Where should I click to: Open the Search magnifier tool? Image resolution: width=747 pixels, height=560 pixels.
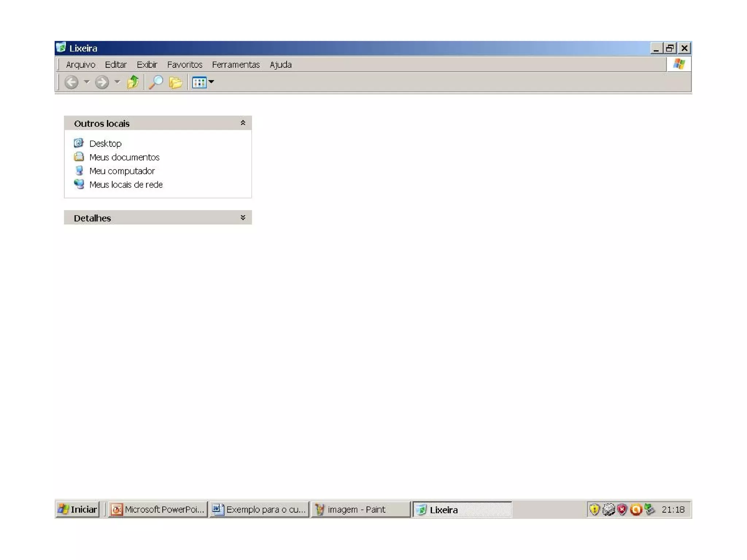click(x=156, y=82)
